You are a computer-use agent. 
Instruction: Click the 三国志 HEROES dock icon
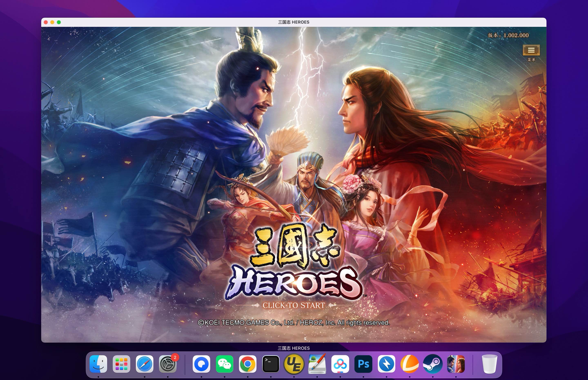[456, 364]
